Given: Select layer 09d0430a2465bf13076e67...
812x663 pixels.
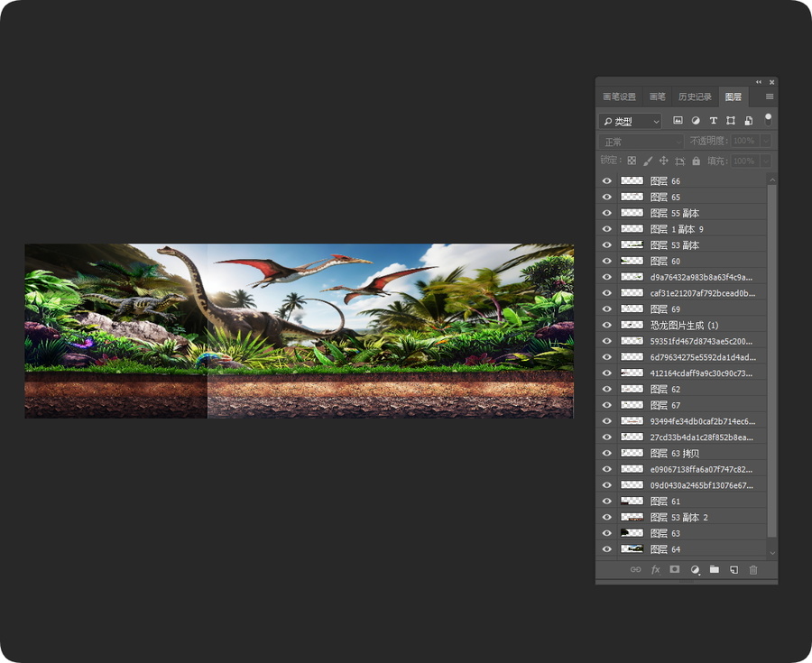Looking at the screenshot, I should pos(681,485).
